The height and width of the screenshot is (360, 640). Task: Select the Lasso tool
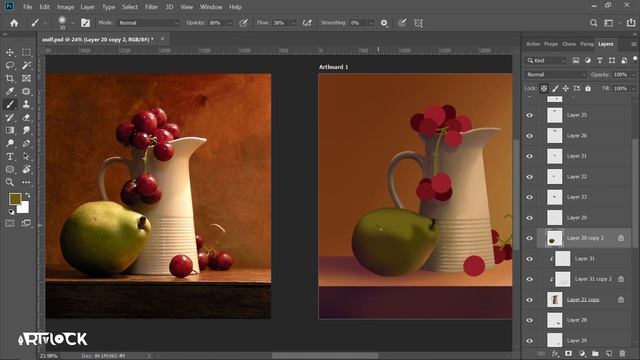10,65
